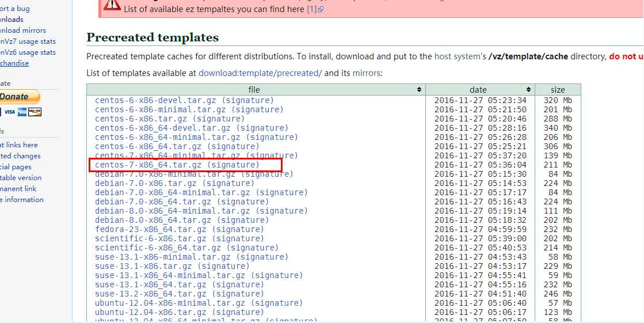The width and height of the screenshot is (644, 323).
Task: Download debian-8.0-x86_64.tar.gz
Action: point(153,220)
